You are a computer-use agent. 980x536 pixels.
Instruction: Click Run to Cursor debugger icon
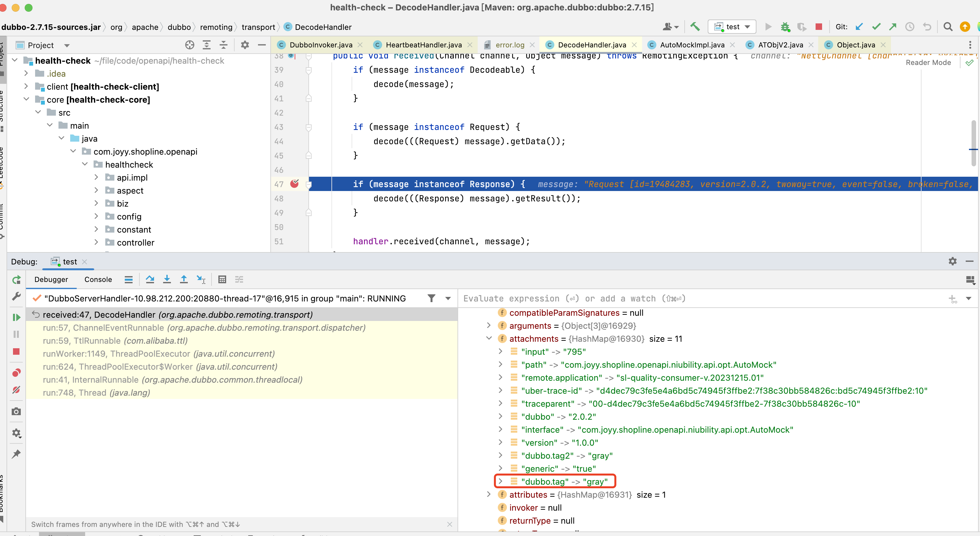(x=201, y=280)
